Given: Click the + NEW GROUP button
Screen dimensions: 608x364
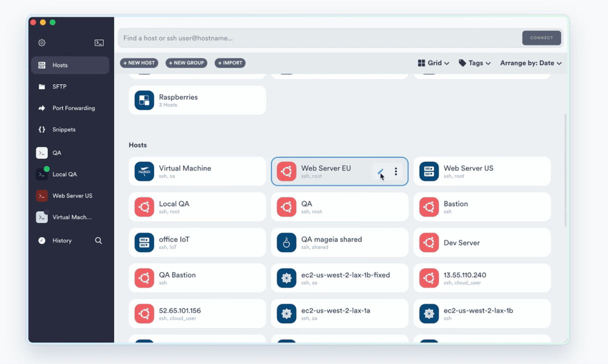Looking at the screenshot, I should coord(186,63).
